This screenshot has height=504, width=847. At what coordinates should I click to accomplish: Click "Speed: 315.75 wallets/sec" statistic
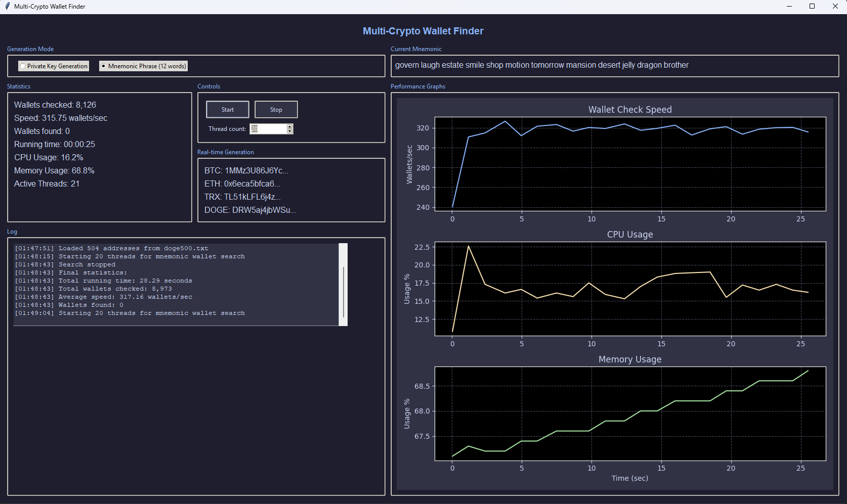61,118
